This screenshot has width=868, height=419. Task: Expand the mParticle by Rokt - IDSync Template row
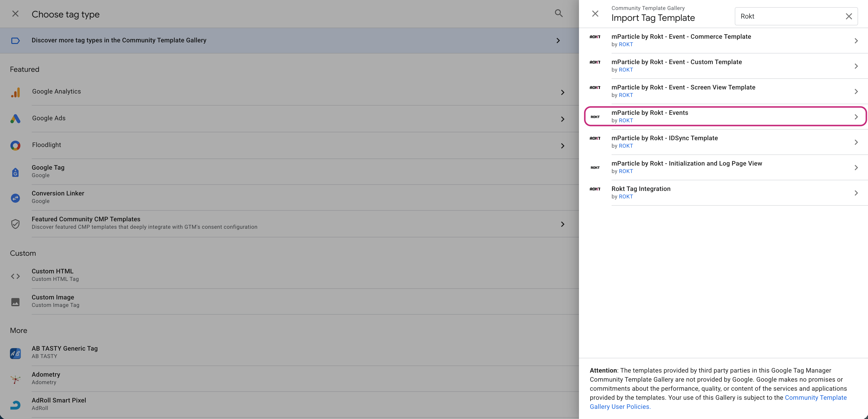pyautogui.click(x=856, y=142)
